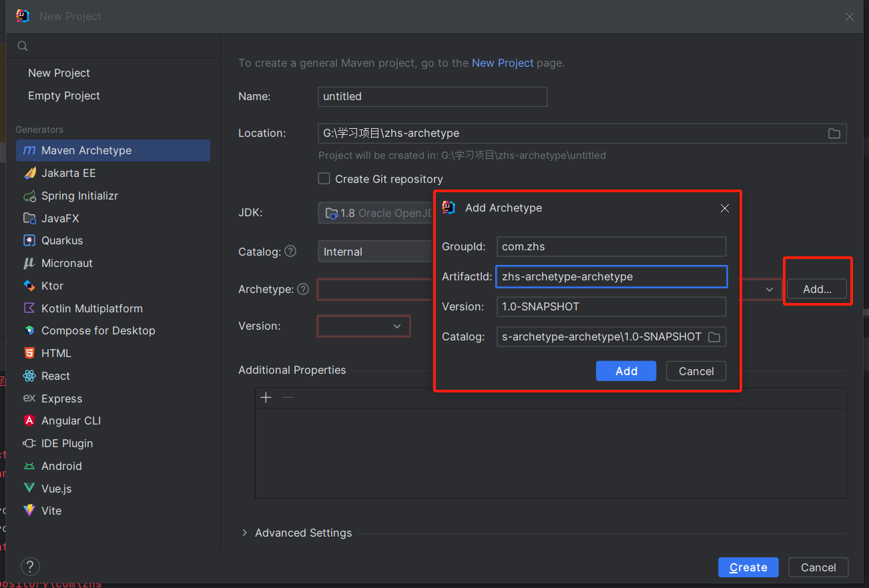
Task: Choose the Spring Initializr generator icon
Action: tap(29, 196)
